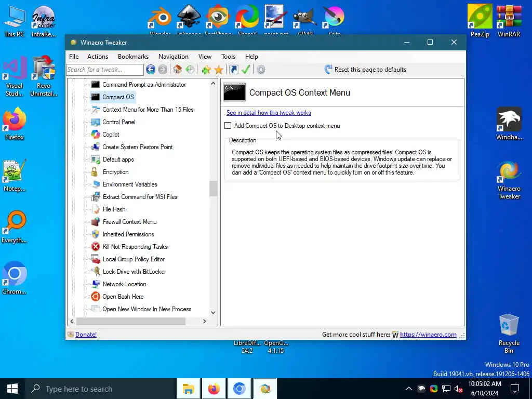Open the Actions menu
Viewport: 532px width, 399px height.
[98, 57]
